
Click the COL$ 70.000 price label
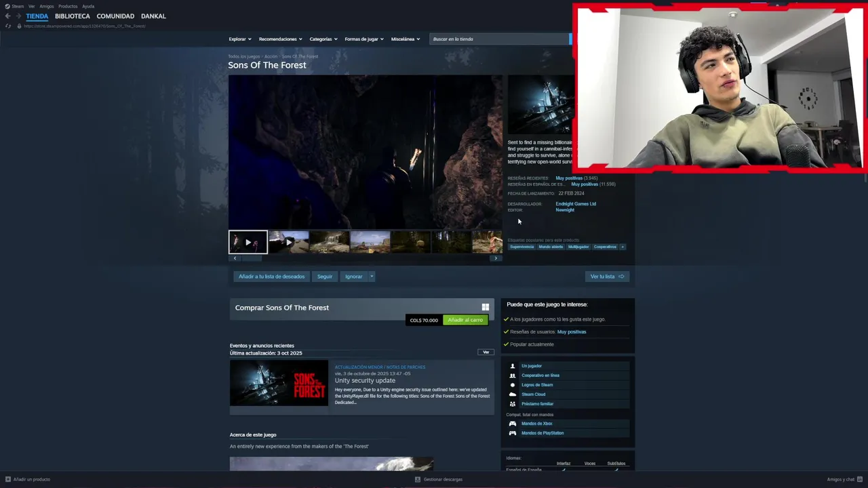pyautogui.click(x=424, y=320)
